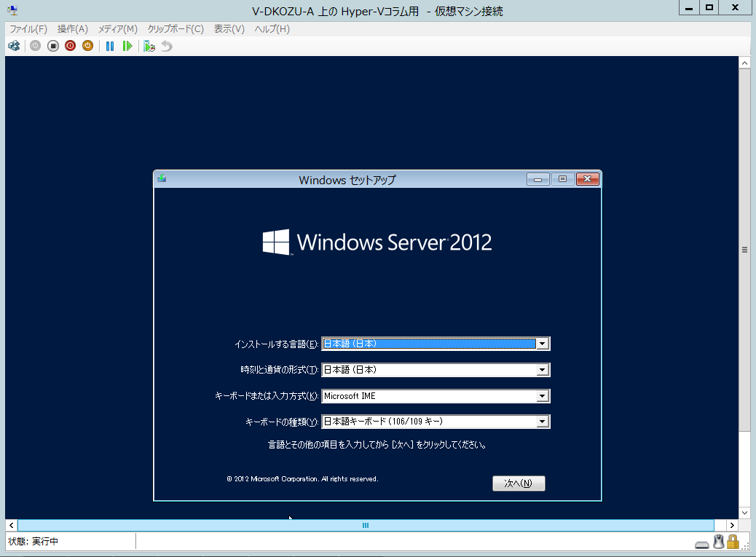Open the ファイル(F) menu
The width and height of the screenshot is (756, 557).
point(28,29)
